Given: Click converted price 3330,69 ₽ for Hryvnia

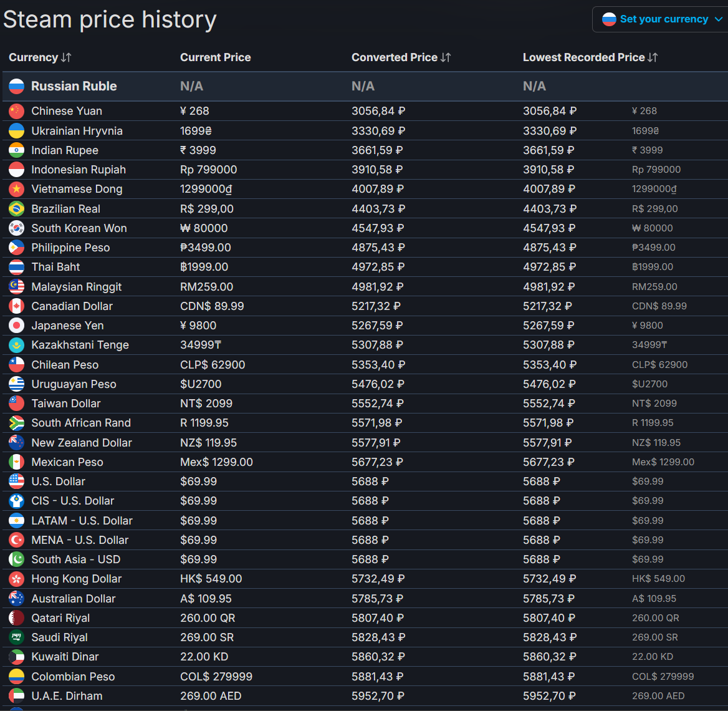Looking at the screenshot, I should (x=378, y=130).
